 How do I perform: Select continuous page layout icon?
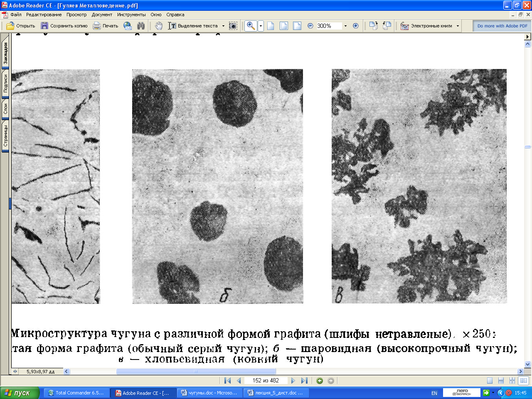501,381
